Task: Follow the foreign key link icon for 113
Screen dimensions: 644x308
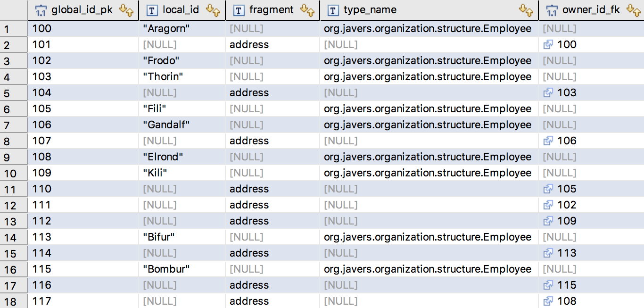Action: tap(548, 253)
